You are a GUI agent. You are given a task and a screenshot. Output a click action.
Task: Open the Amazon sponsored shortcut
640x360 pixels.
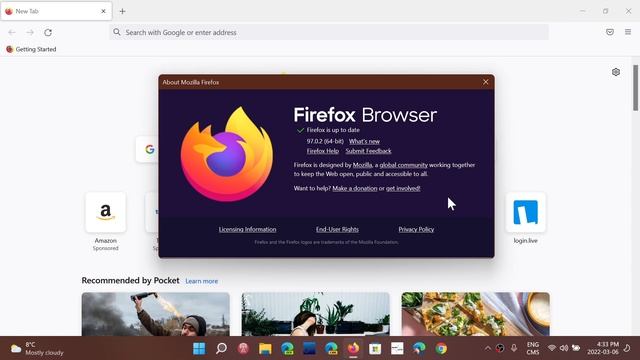coord(105,213)
